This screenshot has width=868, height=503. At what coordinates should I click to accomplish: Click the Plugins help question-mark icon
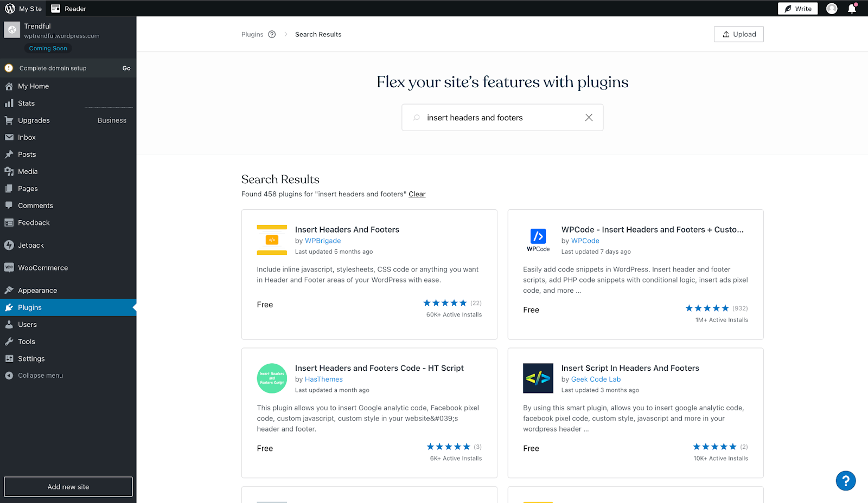pos(272,34)
